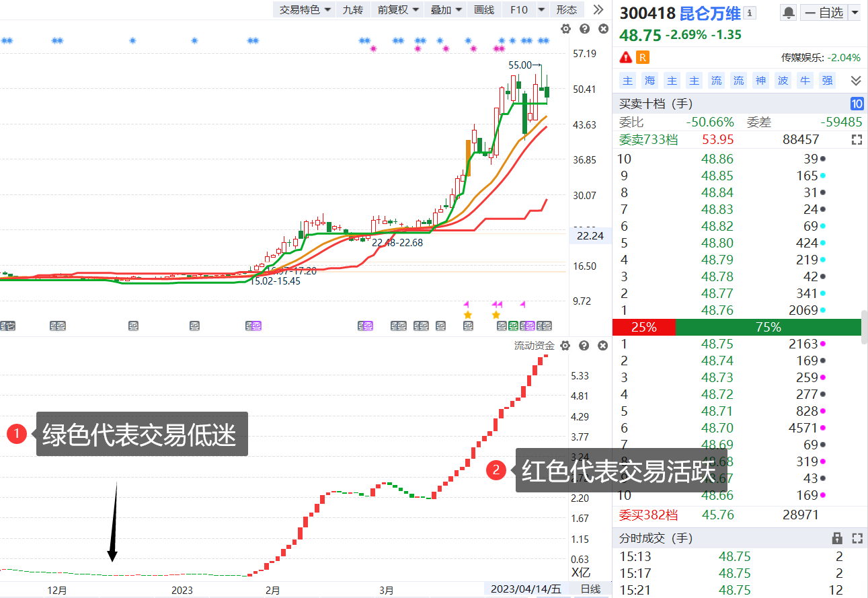Screen dimensions: 868x598
Task: Open the dropdown arrow beside 自选
Action: pos(855,13)
